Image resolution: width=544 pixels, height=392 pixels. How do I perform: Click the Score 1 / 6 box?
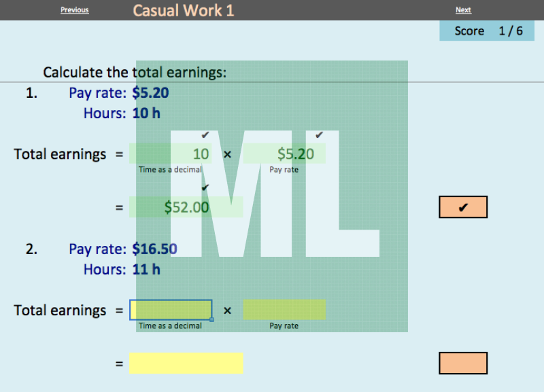pyautogui.click(x=486, y=31)
